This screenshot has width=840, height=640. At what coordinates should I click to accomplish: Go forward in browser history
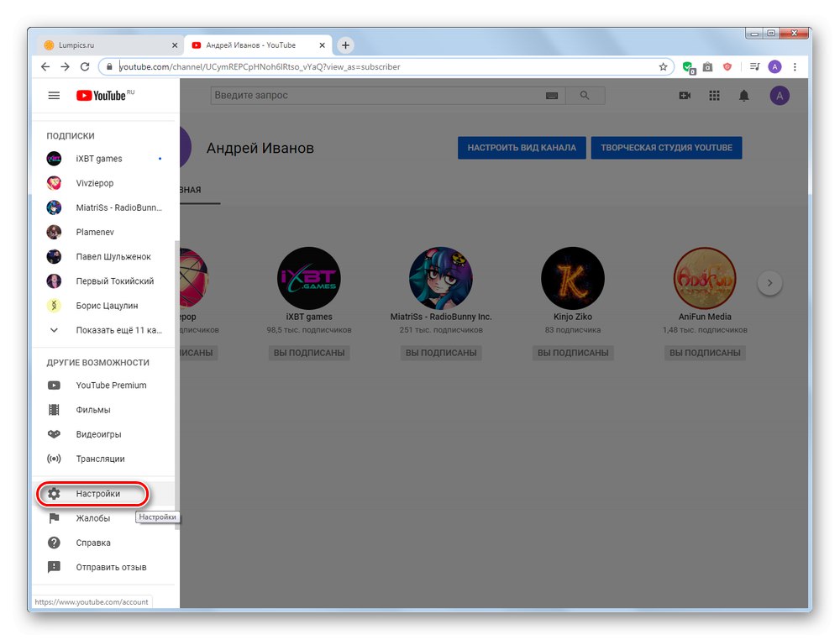pyautogui.click(x=65, y=67)
